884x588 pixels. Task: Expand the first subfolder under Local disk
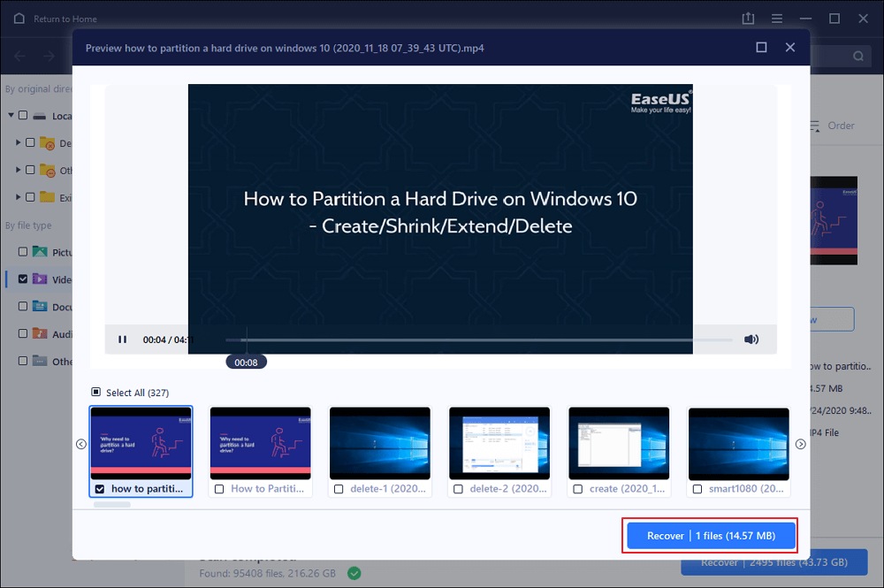tap(19, 142)
